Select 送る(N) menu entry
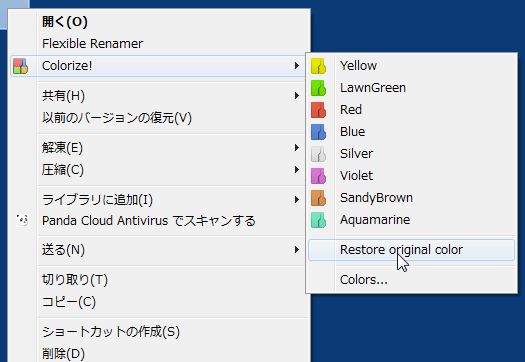This screenshot has height=362, width=525. pyautogui.click(x=159, y=250)
